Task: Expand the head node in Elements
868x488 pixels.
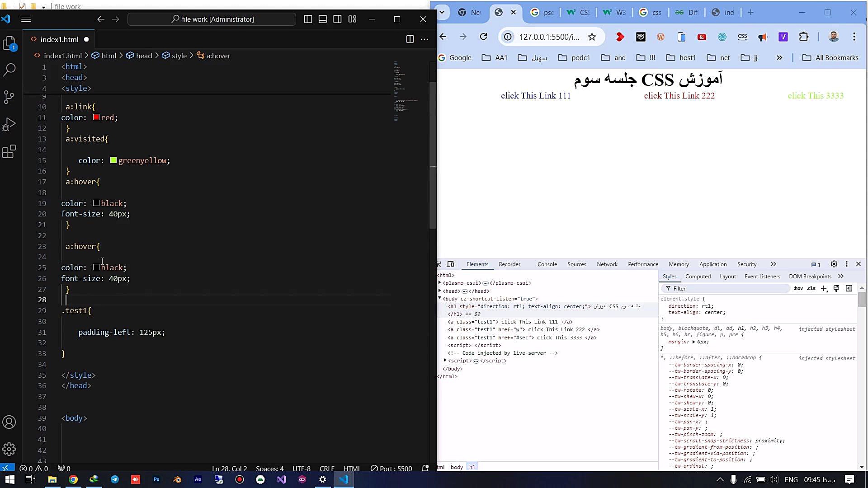Action: 440,291
